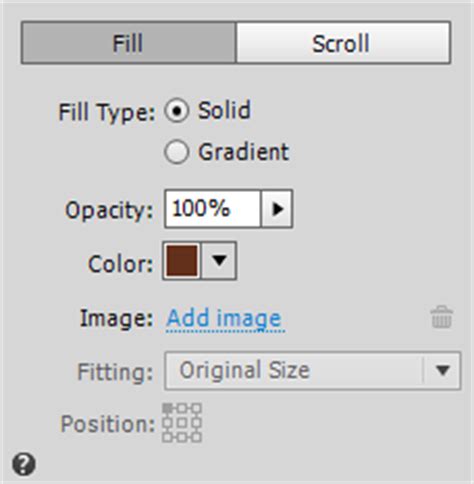Open the Opacity slider arrow
The width and height of the screenshot is (474, 484).
[277, 209]
